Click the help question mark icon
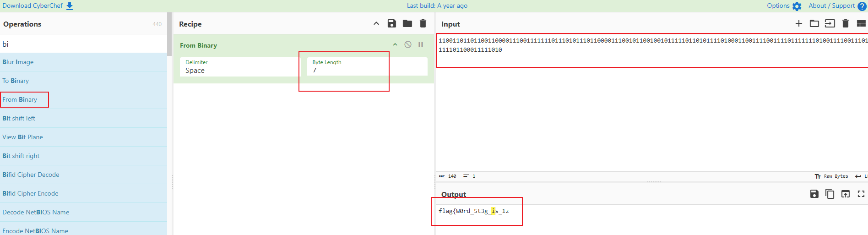The image size is (868, 235). (x=862, y=6)
